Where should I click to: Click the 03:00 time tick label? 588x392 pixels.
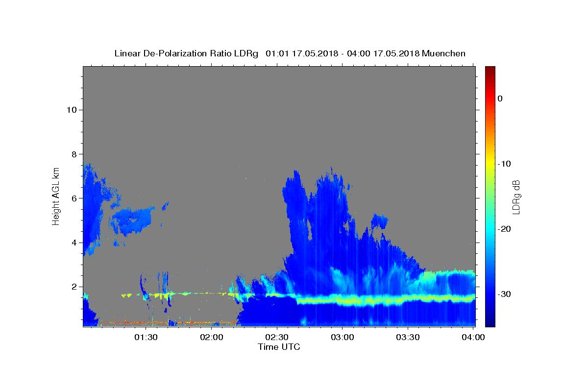(x=343, y=338)
